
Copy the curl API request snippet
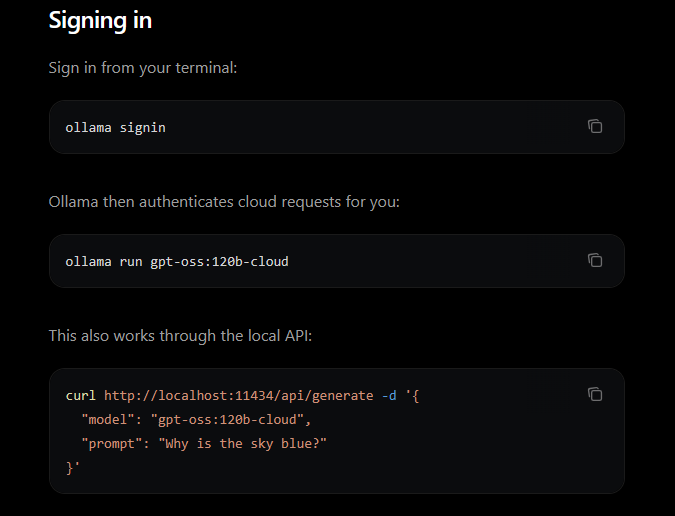[x=595, y=394]
